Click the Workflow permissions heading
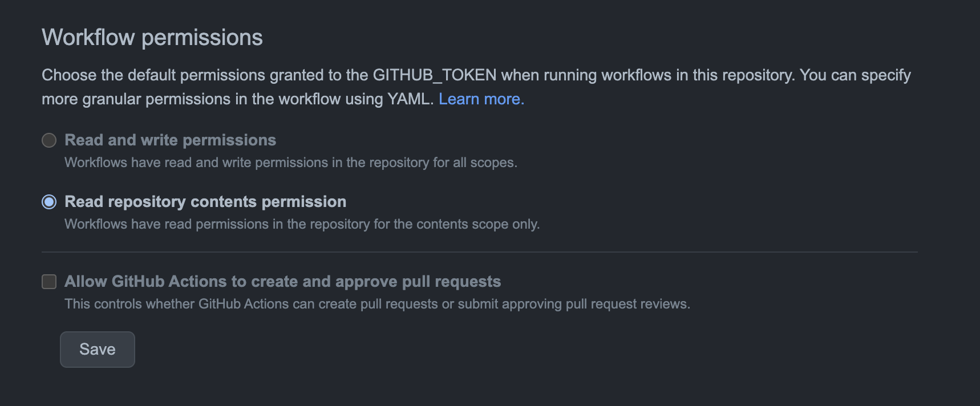980x406 pixels. (x=152, y=36)
